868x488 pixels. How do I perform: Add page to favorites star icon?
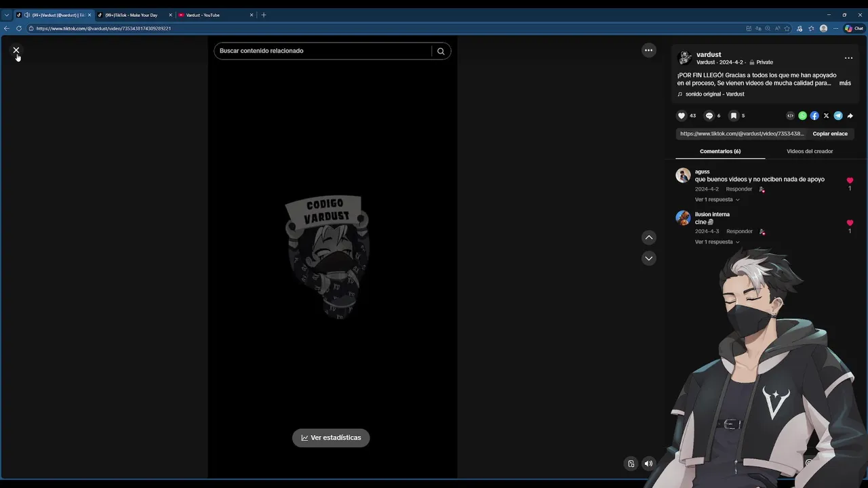tap(787, 28)
